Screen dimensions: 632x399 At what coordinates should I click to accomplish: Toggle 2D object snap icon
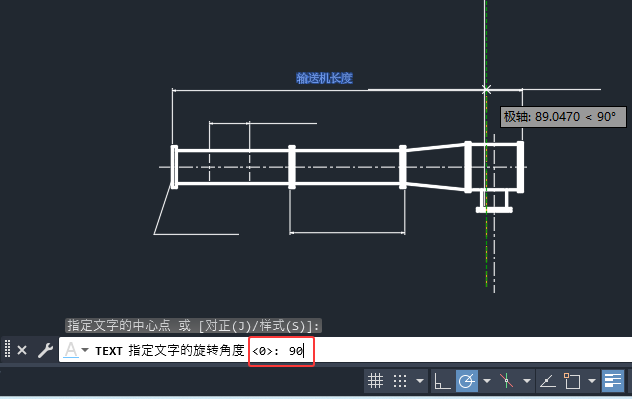tap(572, 380)
